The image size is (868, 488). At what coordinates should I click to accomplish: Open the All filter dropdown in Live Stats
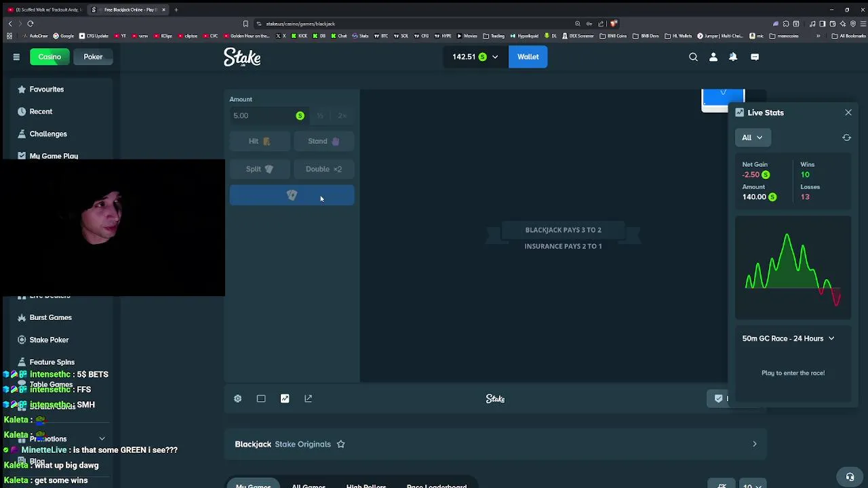tap(752, 138)
